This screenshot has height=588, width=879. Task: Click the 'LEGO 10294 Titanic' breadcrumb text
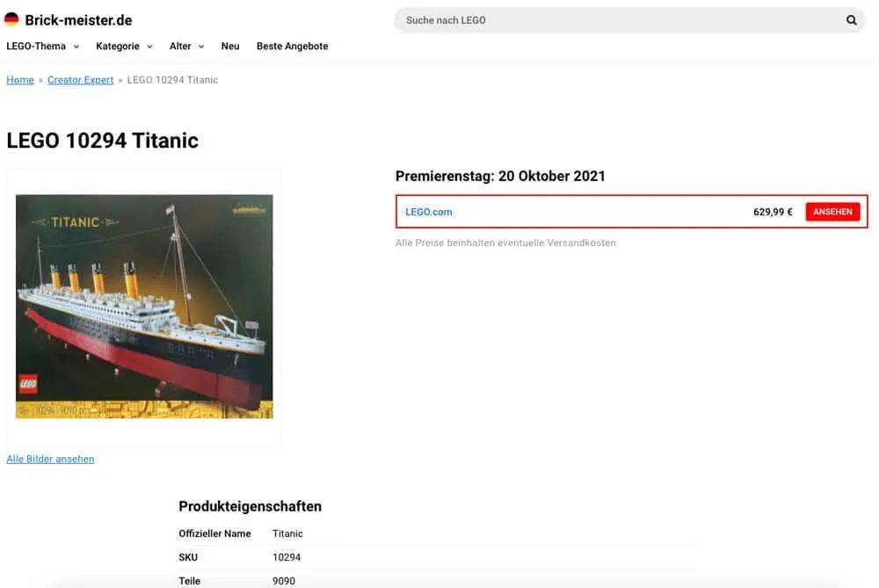pos(172,80)
